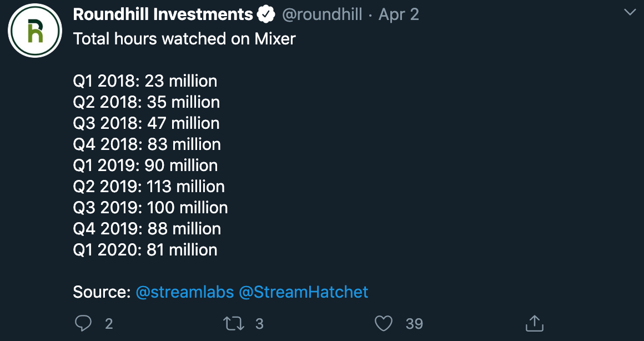This screenshot has width=644, height=341.
Task: Click the "Source:" label text
Action: pyautogui.click(x=102, y=292)
